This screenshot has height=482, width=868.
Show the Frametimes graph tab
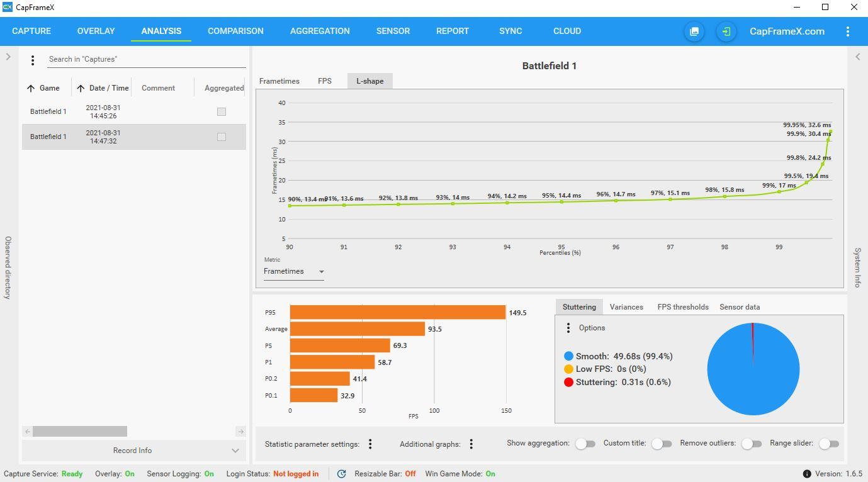[279, 81]
